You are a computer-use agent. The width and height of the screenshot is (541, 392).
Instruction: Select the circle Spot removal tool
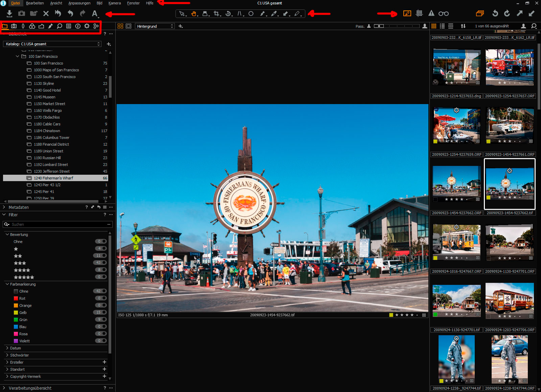(251, 14)
